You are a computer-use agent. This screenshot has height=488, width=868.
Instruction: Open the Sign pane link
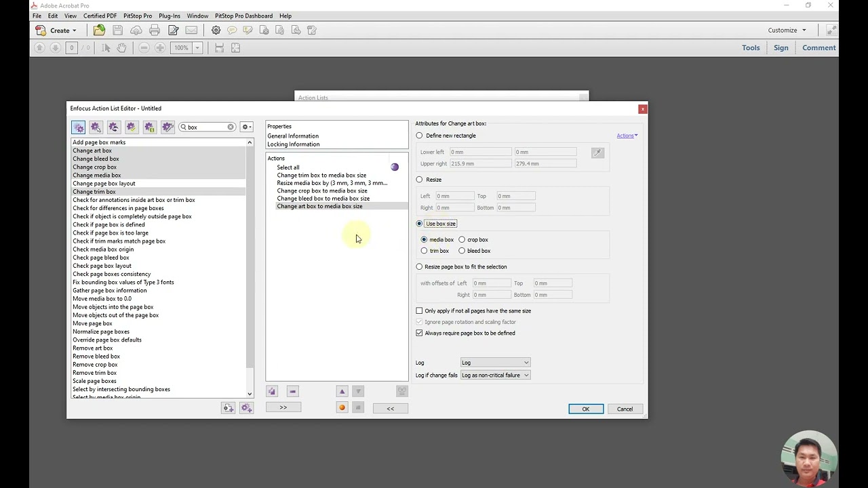point(781,47)
